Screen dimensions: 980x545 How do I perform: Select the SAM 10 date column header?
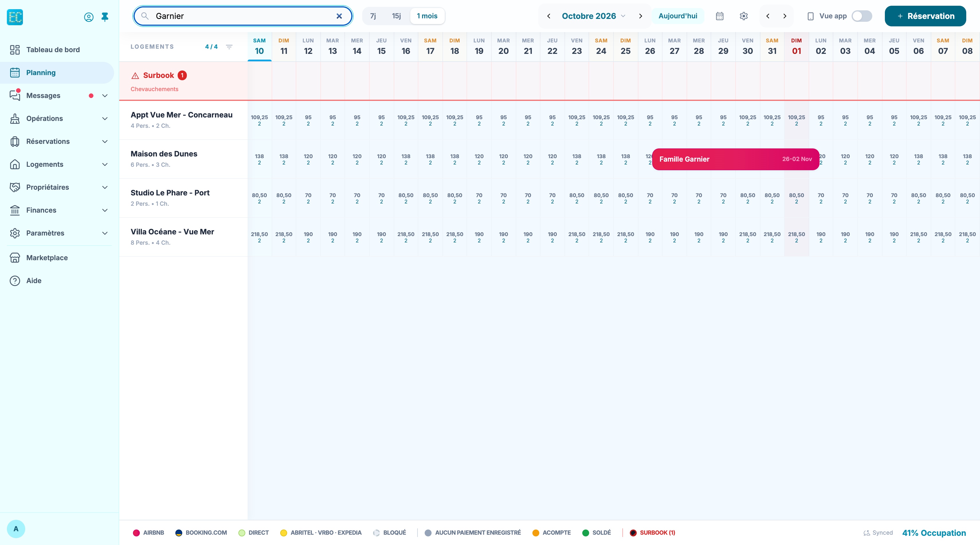pos(259,47)
